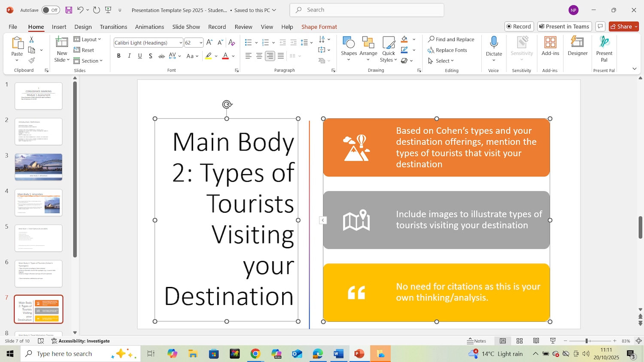Click the Present in Teams button
644x362 pixels.
coord(564,27)
